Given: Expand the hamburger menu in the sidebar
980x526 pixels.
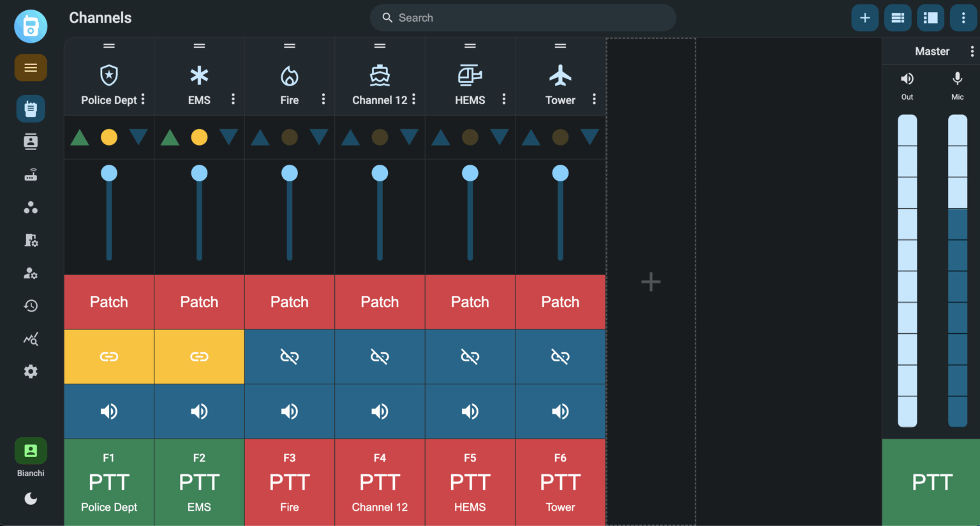Looking at the screenshot, I should pyautogui.click(x=31, y=68).
